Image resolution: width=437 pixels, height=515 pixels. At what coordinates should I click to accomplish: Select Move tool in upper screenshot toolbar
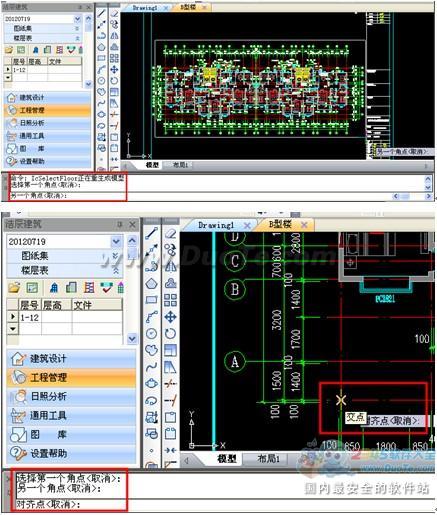pos(114,69)
